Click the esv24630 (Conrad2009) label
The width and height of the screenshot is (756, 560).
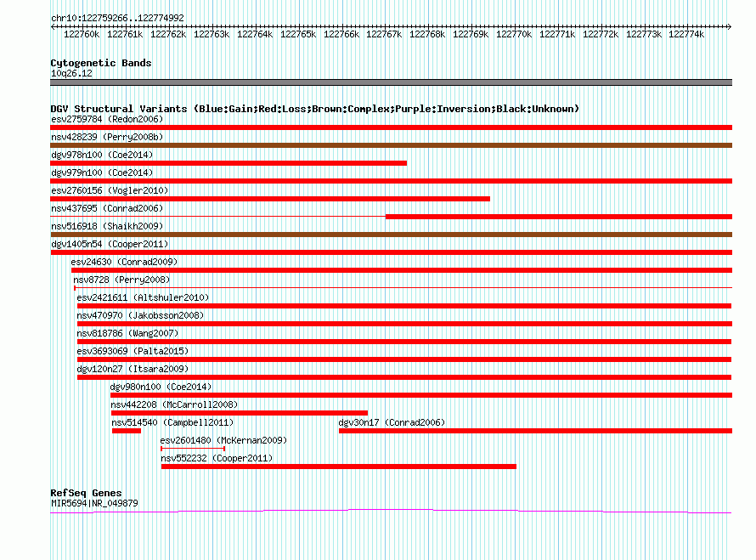pos(124,262)
